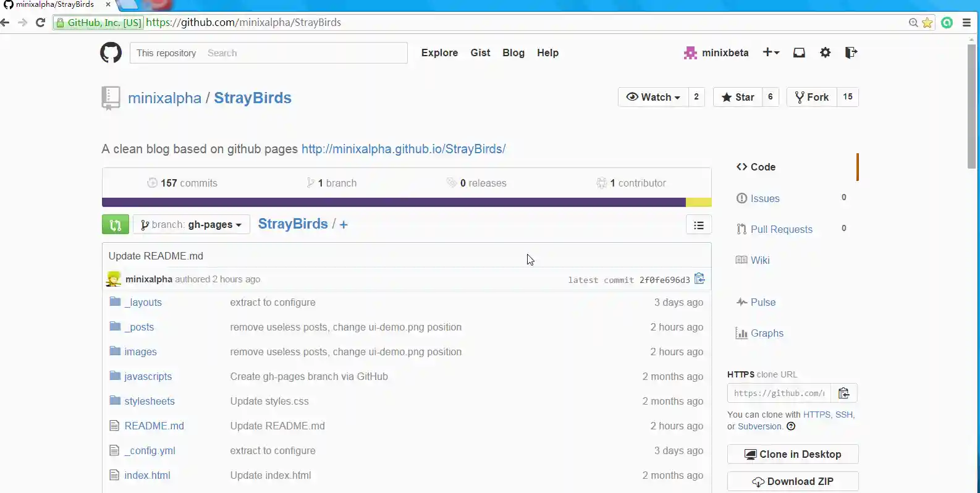Image resolution: width=980 pixels, height=493 pixels.
Task: Bookmark page with the star icon
Action: pyautogui.click(x=927, y=23)
